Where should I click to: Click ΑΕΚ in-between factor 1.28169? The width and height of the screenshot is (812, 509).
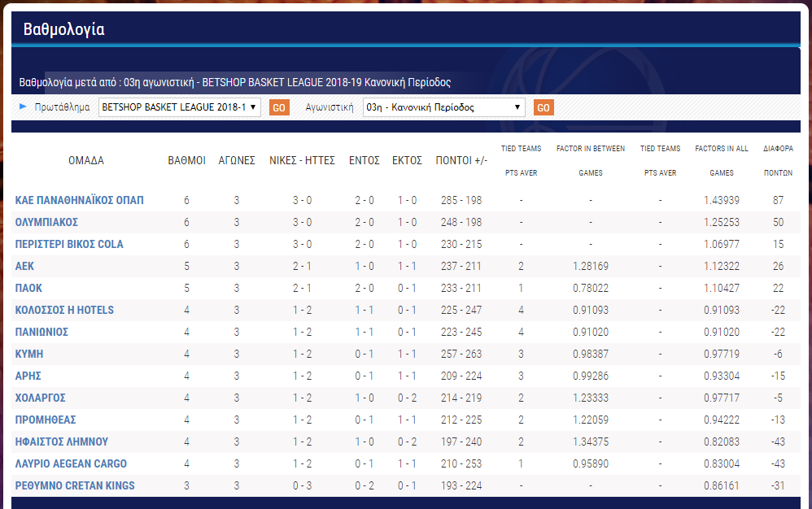coord(591,267)
